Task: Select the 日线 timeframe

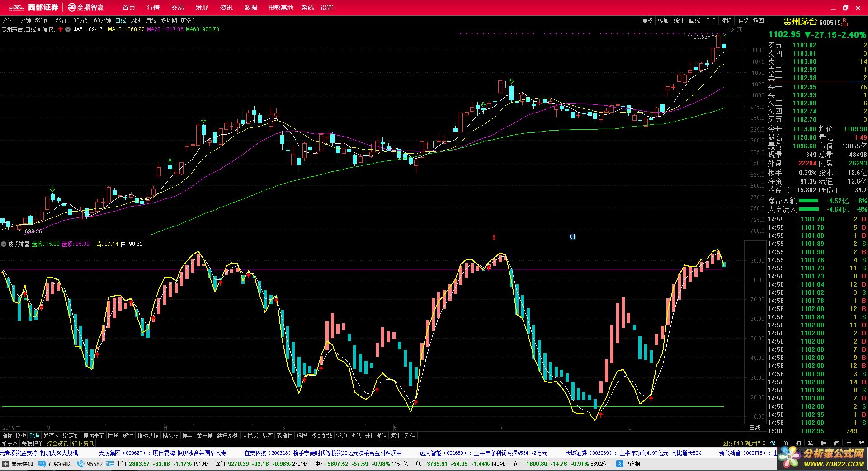Action: click(121, 20)
